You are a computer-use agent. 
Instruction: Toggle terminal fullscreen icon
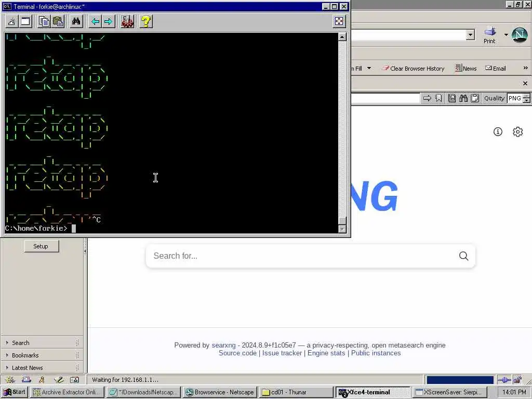click(339, 21)
